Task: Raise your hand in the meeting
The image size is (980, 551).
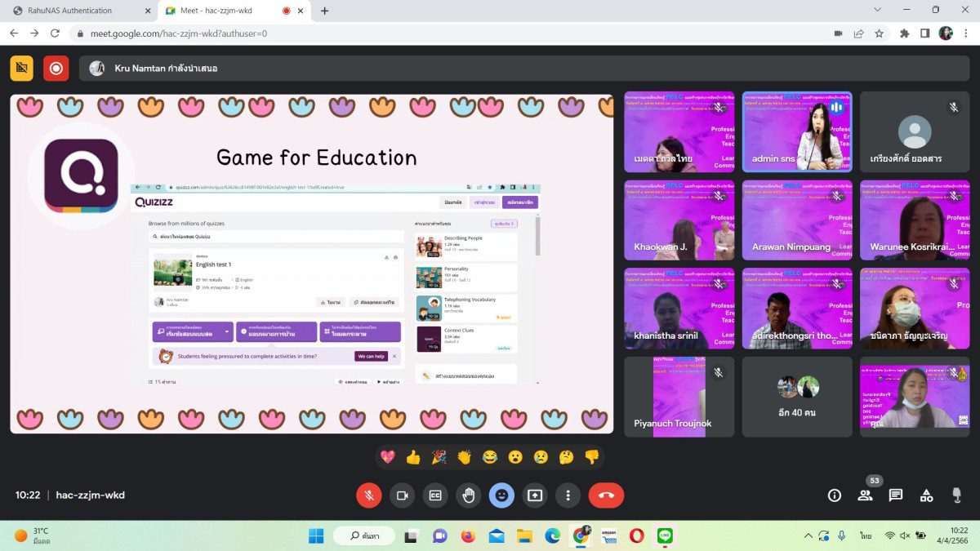Action: tap(468, 495)
